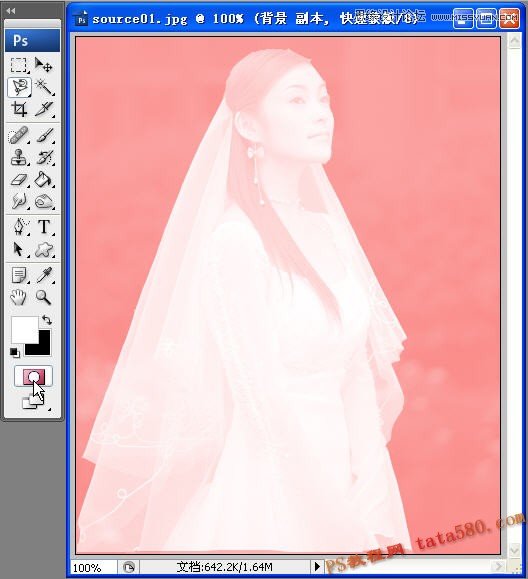Select the Hand tool
The image size is (528, 579).
pos(18,297)
